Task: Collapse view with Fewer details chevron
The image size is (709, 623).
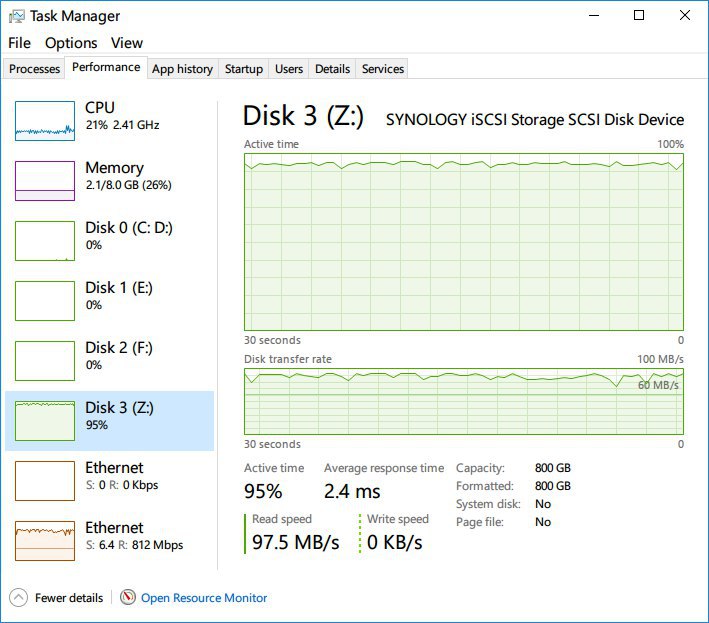Action: pyautogui.click(x=18, y=598)
